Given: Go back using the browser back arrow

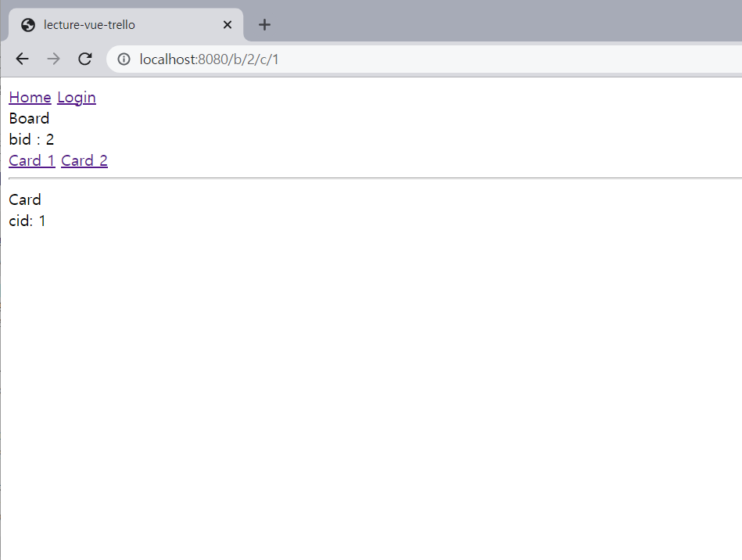Looking at the screenshot, I should coord(22,59).
